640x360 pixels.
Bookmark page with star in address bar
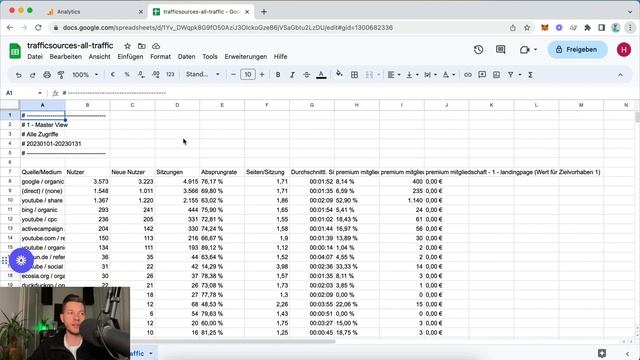point(527,27)
